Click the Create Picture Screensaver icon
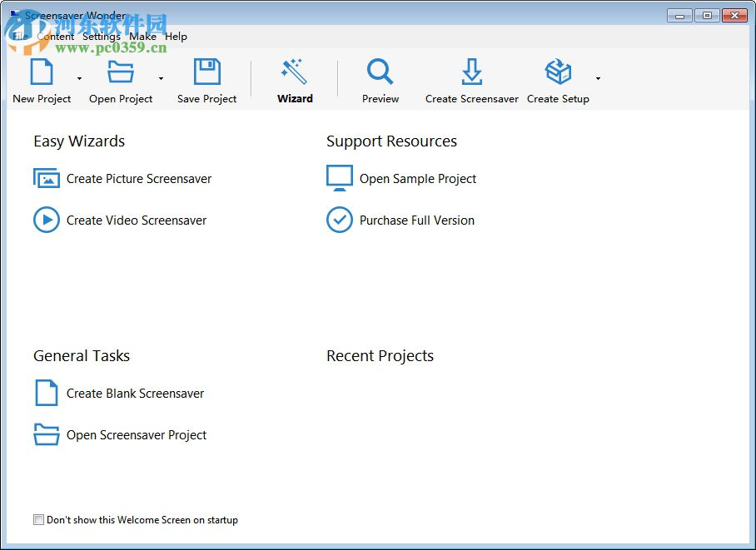Viewport: 756px width, 550px height. pyautogui.click(x=47, y=178)
